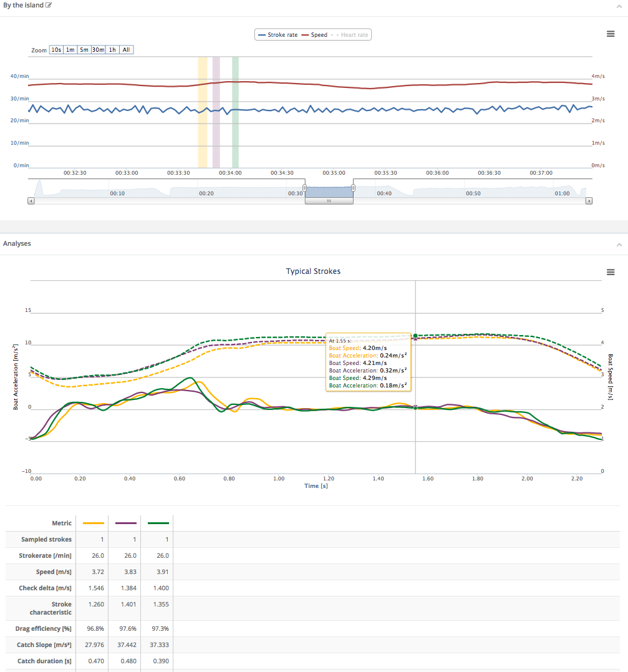Click the edit icon beside By the island
This screenshot has height=672, width=628.
49,6
